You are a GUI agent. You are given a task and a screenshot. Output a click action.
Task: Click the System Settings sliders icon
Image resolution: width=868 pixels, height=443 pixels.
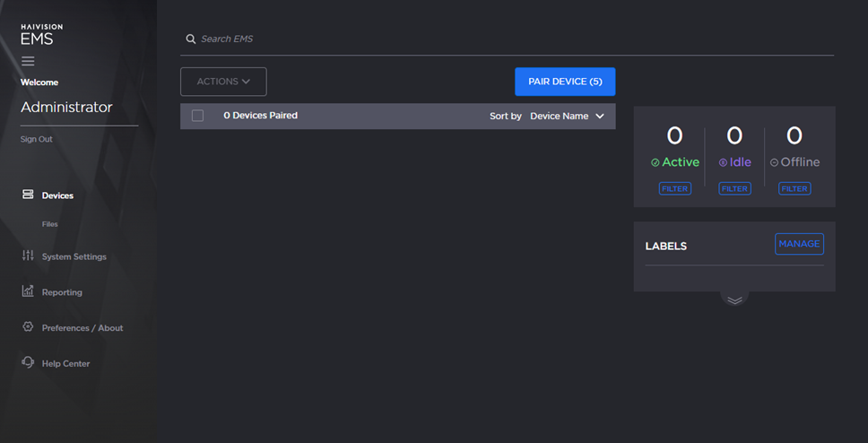[28, 256]
